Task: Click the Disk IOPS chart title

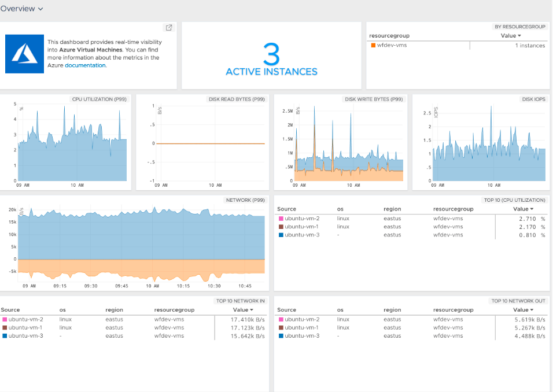Action: tap(530, 99)
